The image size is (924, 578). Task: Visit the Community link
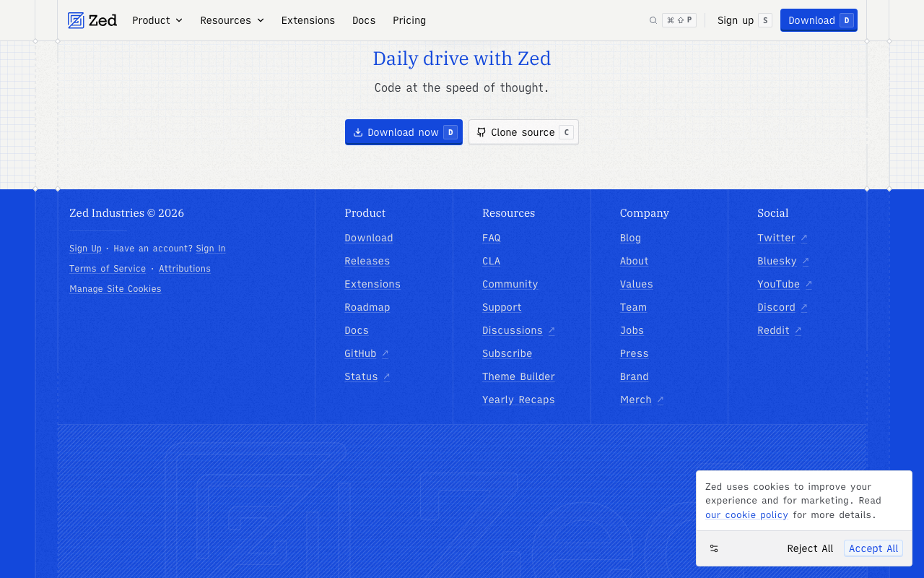510,284
